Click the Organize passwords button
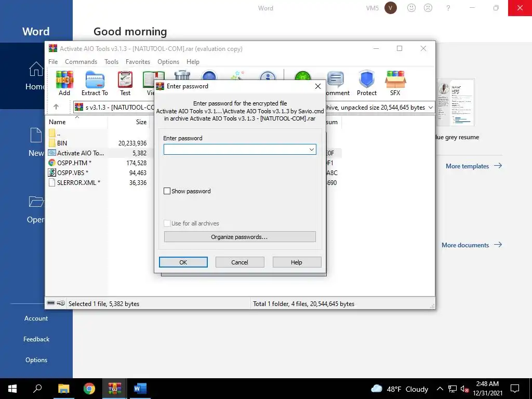The image size is (532, 399). pos(240,237)
